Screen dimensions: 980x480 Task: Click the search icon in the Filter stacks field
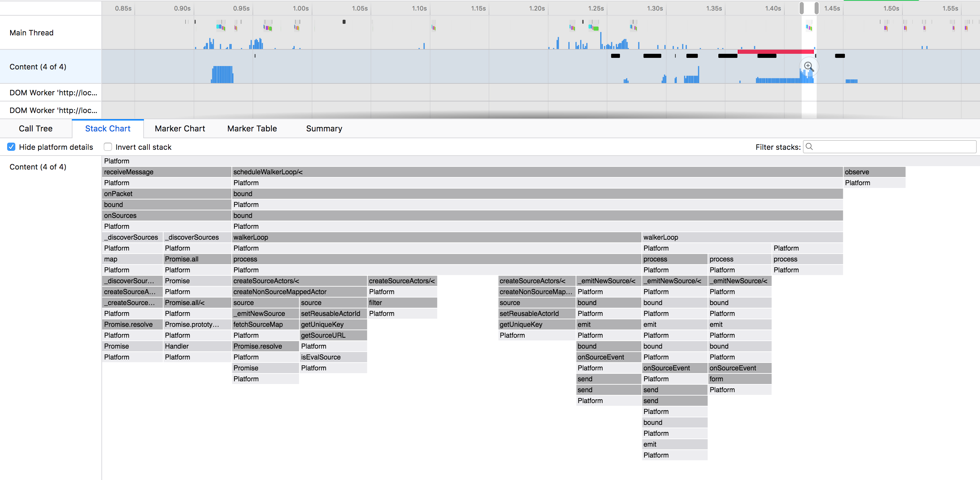click(x=810, y=146)
